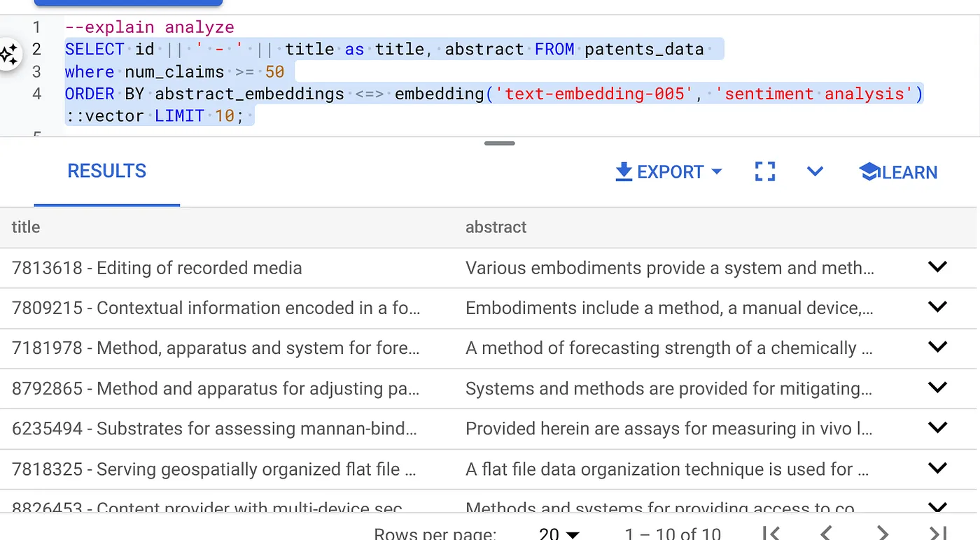Expand row 7809215 Contextual information
980x540 pixels.
pyautogui.click(x=937, y=307)
